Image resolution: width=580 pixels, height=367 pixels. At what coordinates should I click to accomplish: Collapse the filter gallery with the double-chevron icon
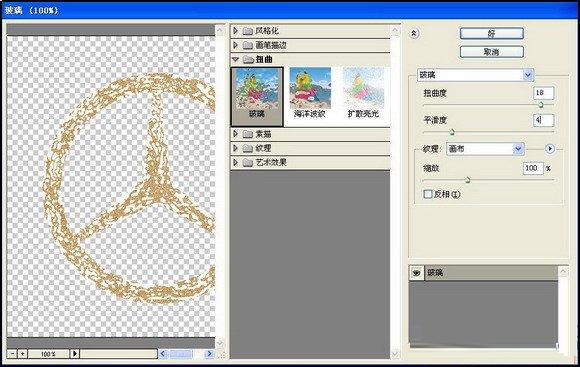414,34
